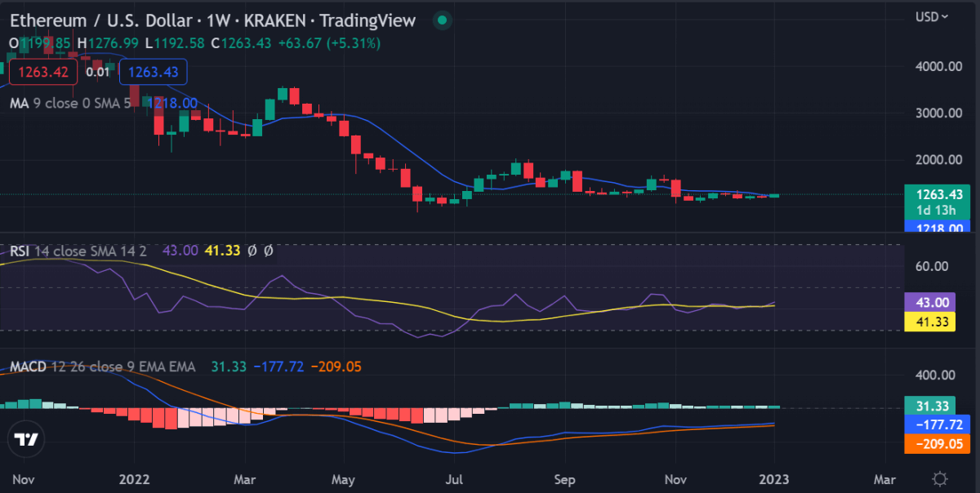
Task: Select the 0.01 spread value
Action: click(98, 72)
